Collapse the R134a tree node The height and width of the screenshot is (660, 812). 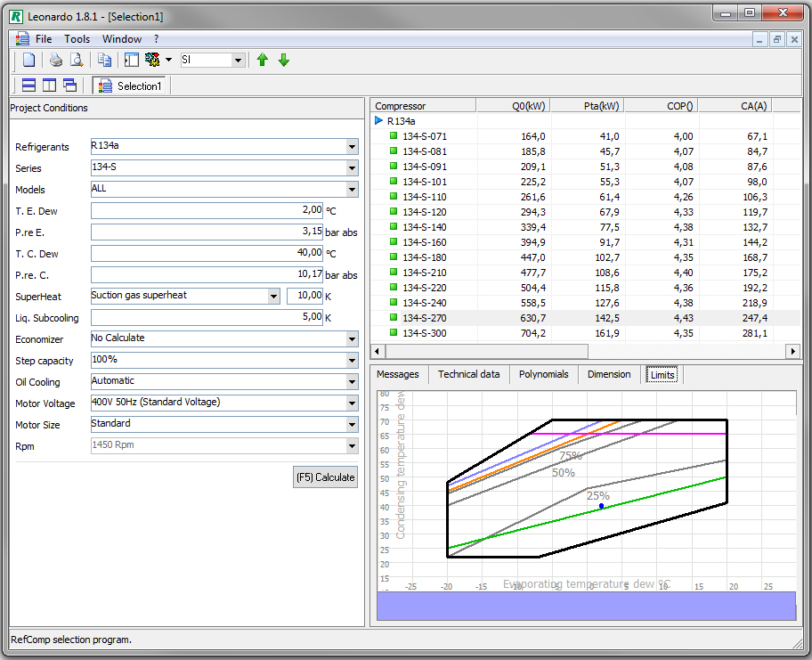[378, 121]
